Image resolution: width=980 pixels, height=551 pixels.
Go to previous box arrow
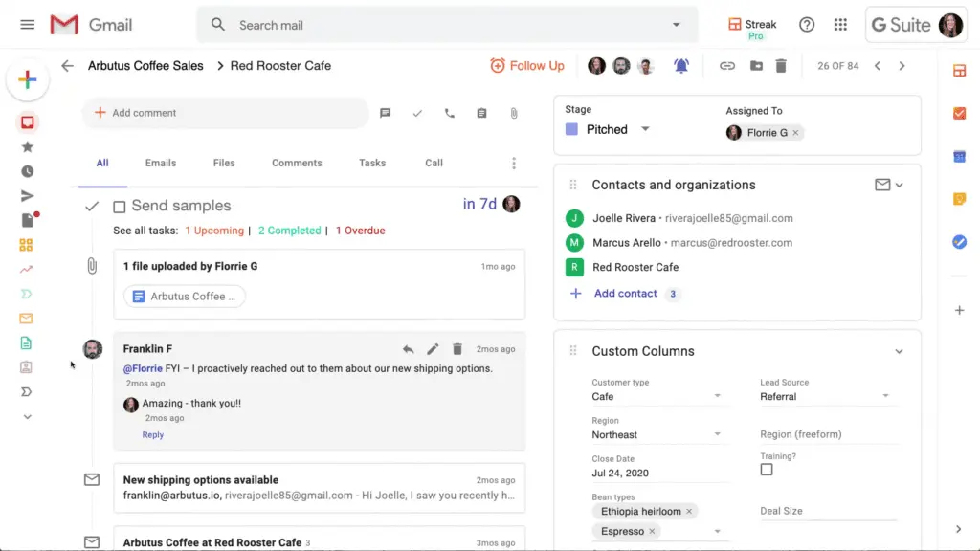(878, 66)
